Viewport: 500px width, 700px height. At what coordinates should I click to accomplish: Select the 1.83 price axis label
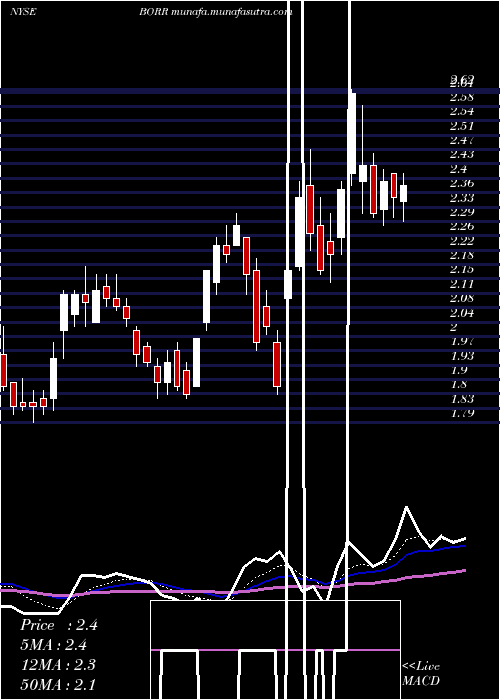click(462, 399)
